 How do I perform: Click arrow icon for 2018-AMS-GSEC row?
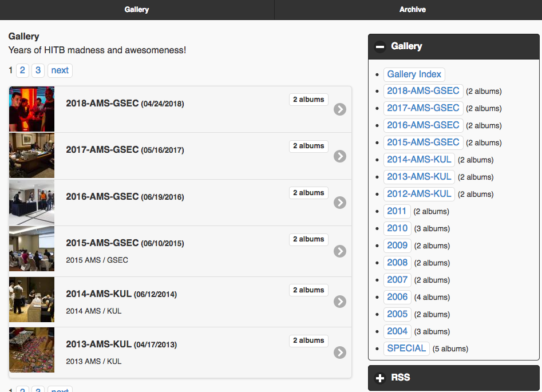point(340,109)
